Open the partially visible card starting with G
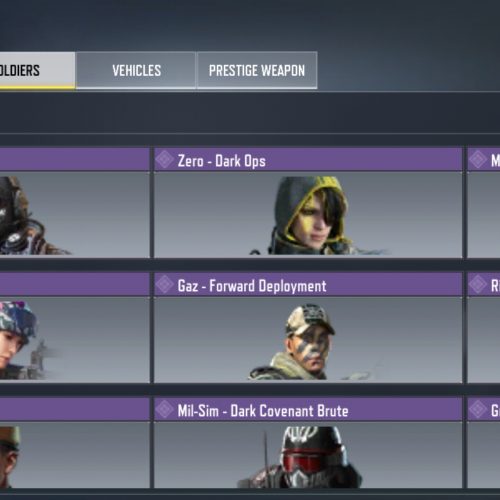Viewport: 500px width, 500px height. [x=484, y=443]
